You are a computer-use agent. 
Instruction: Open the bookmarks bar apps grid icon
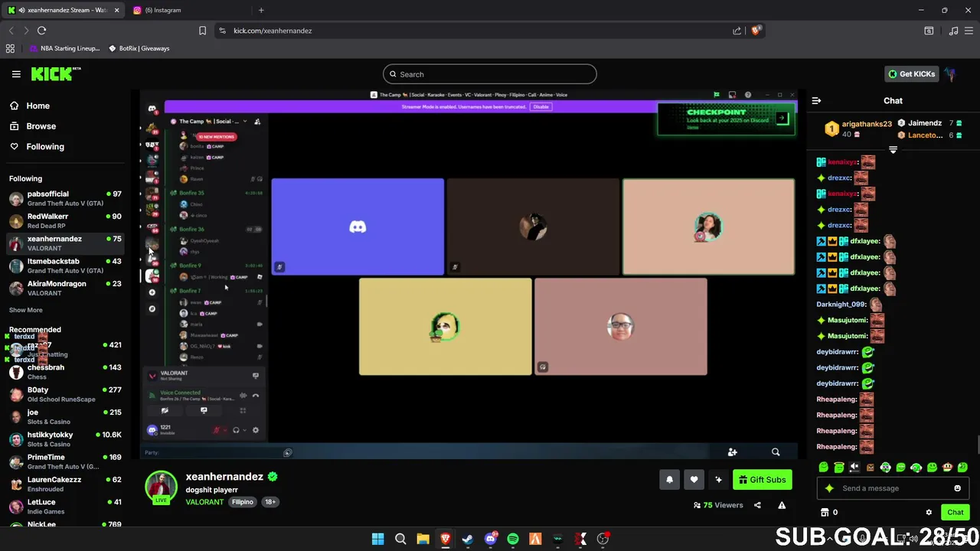[x=10, y=48]
